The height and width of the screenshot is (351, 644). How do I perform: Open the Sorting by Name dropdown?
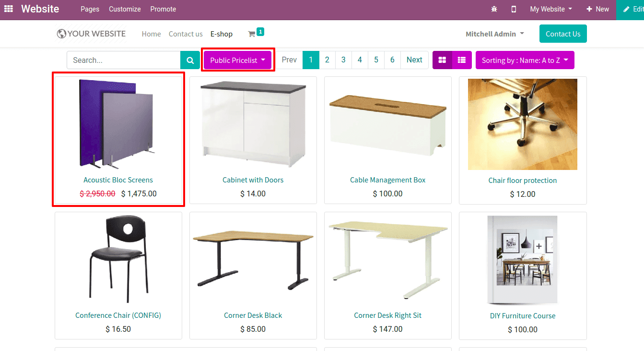pos(525,60)
